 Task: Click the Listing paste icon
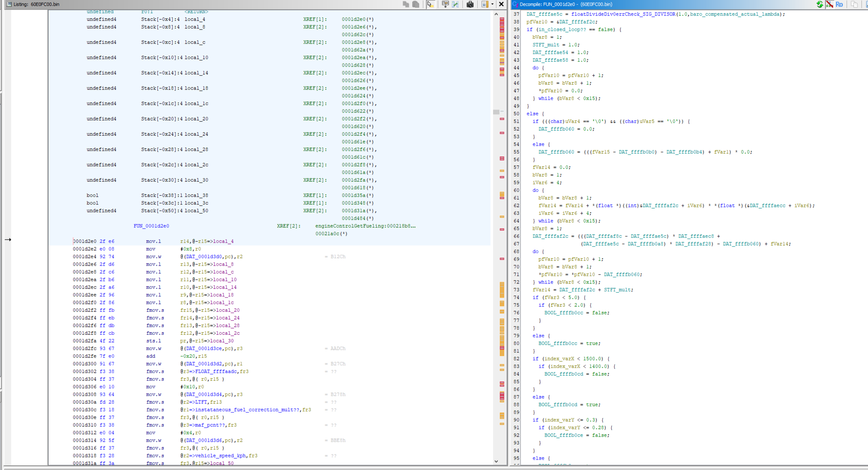coord(416,4)
